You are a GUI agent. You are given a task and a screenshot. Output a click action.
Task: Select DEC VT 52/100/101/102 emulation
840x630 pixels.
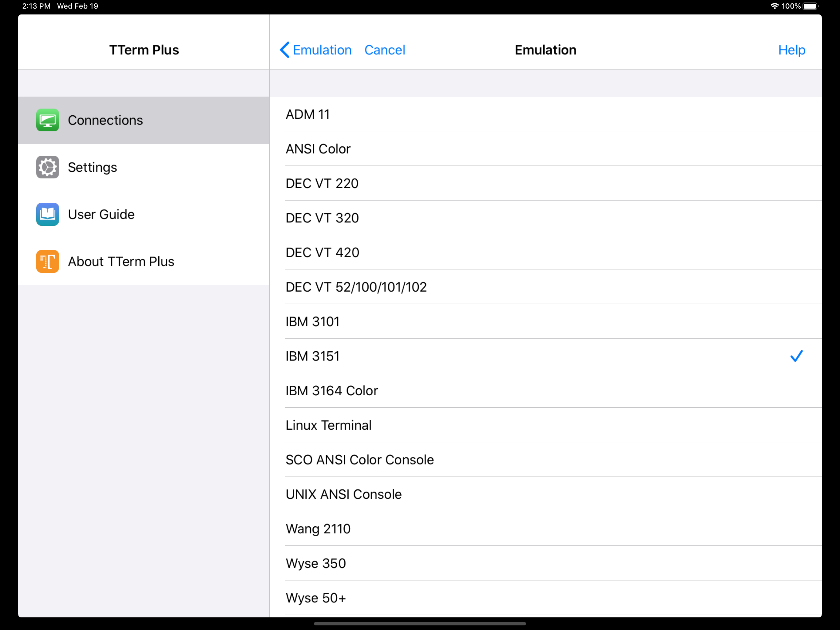pos(545,287)
